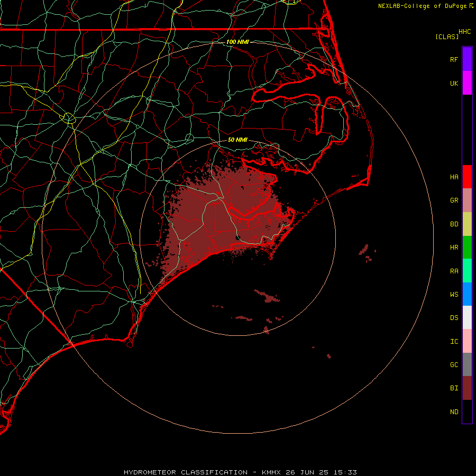The image size is (476, 476).
Task: Click the HYDROMETEOR CLASSIFICATION footer title
Action: coord(186,472)
